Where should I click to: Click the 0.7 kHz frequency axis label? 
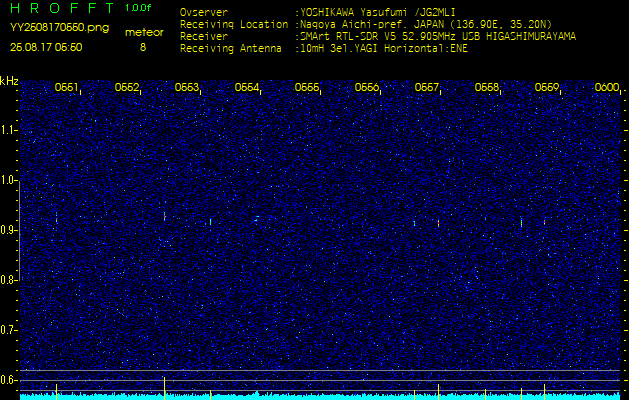point(8,330)
